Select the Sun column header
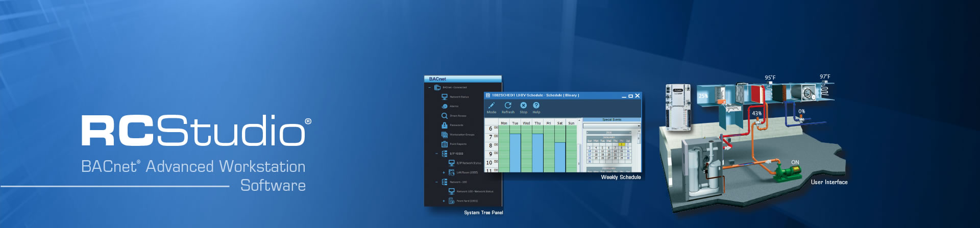This screenshot has height=228, width=980. click(x=571, y=123)
